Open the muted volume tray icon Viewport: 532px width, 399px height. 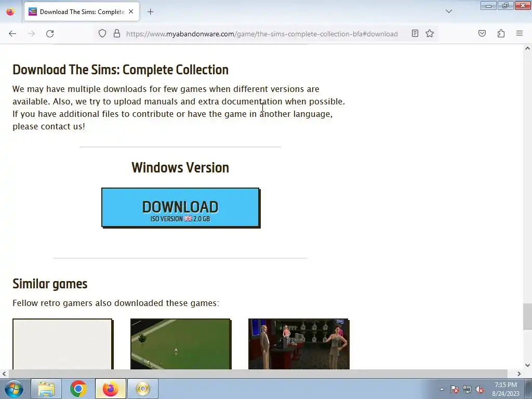coord(480,389)
